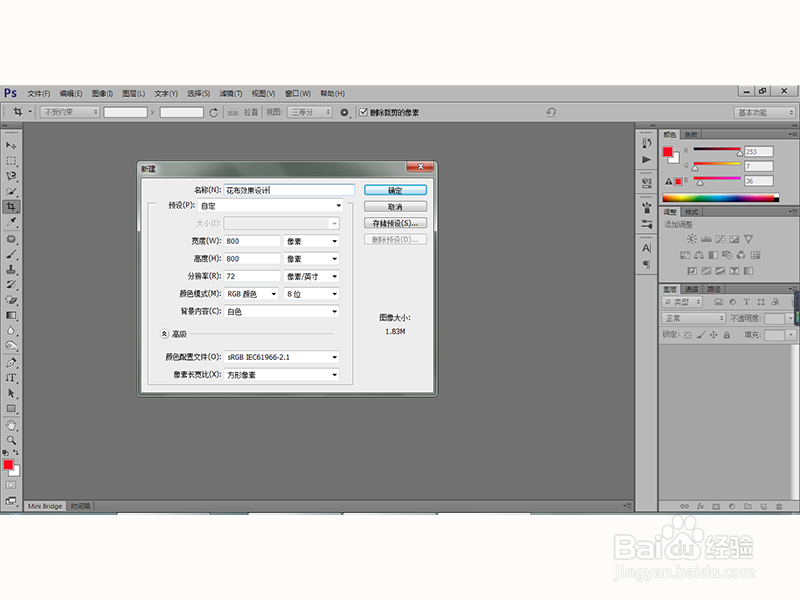Open the 文件(F) menu
This screenshot has height=600, width=800.
pyautogui.click(x=39, y=93)
